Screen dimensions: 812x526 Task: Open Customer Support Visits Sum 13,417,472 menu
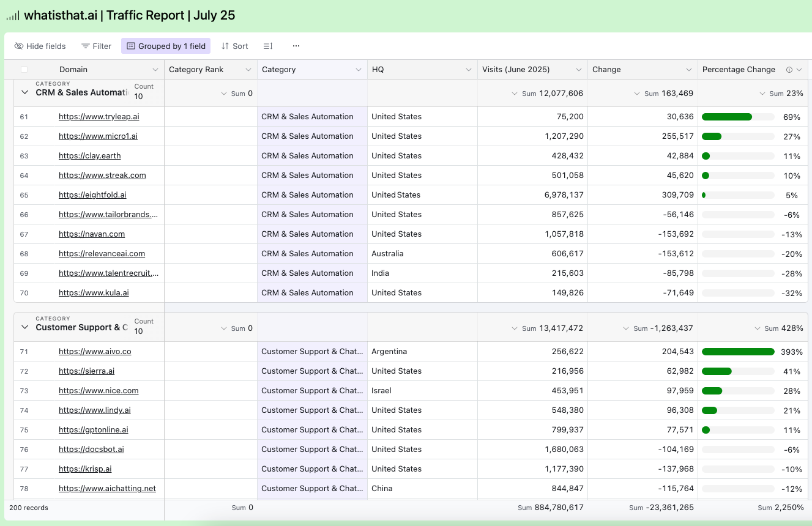(547, 328)
